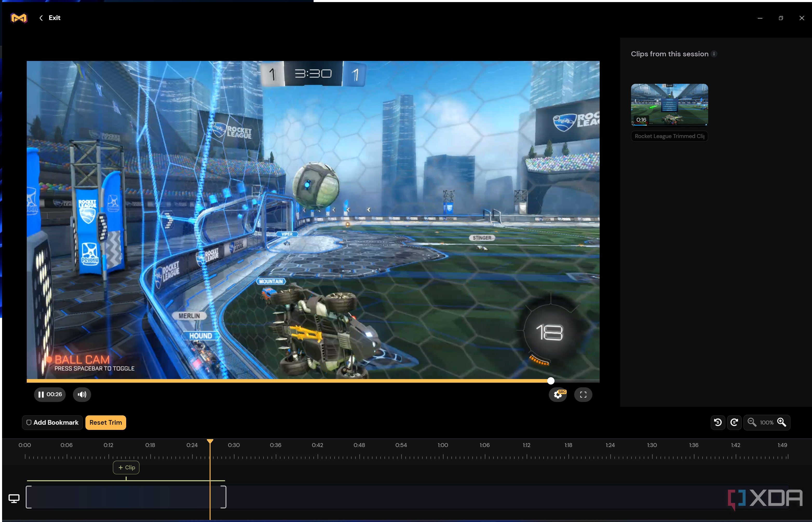Jump to 1:00 on the timeline ruler
Image resolution: width=812 pixels, height=522 pixels.
pos(443,445)
